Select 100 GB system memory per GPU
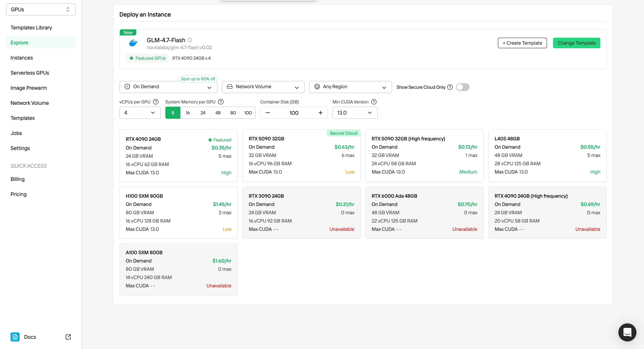 (x=248, y=113)
